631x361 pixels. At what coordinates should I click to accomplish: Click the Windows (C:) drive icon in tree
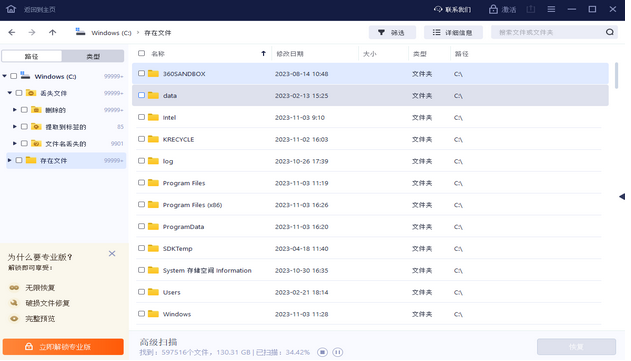coord(26,75)
